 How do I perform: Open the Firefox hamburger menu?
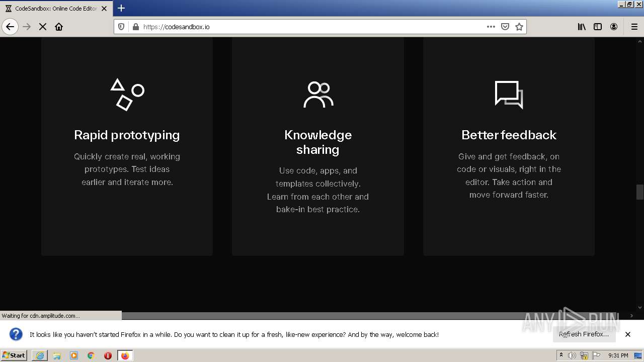(x=634, y=27)
